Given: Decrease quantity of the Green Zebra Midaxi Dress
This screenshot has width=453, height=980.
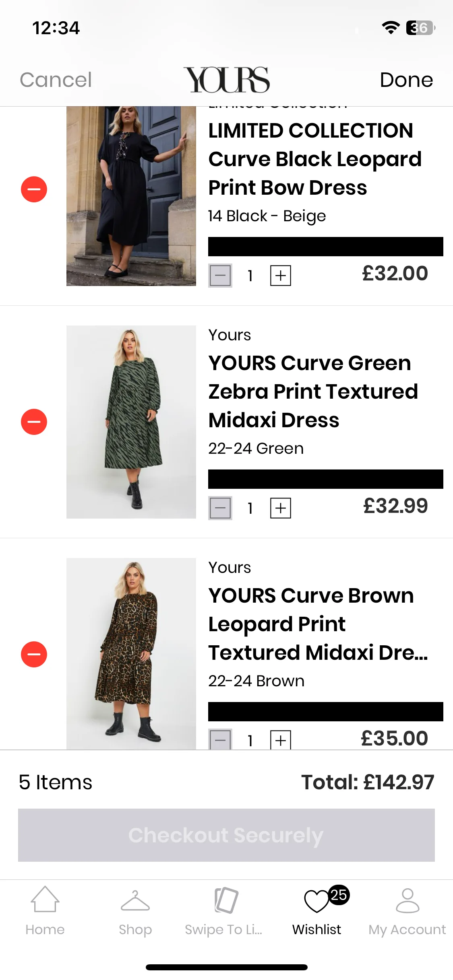Looking at the screenshot, I should tap(220, 508).
